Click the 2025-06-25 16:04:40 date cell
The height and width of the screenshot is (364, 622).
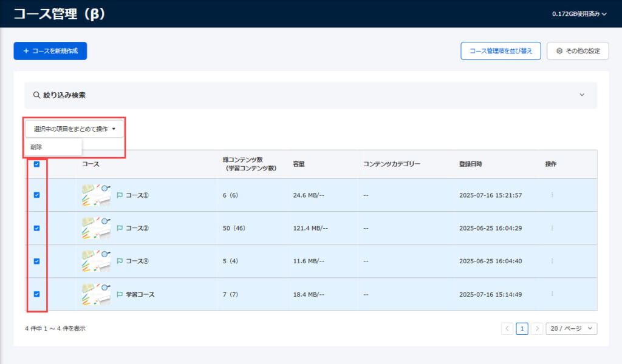(491, 261)
